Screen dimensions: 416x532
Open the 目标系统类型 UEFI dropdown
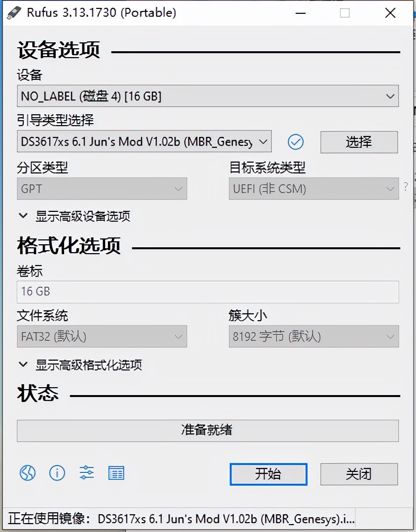pos(313,189)
